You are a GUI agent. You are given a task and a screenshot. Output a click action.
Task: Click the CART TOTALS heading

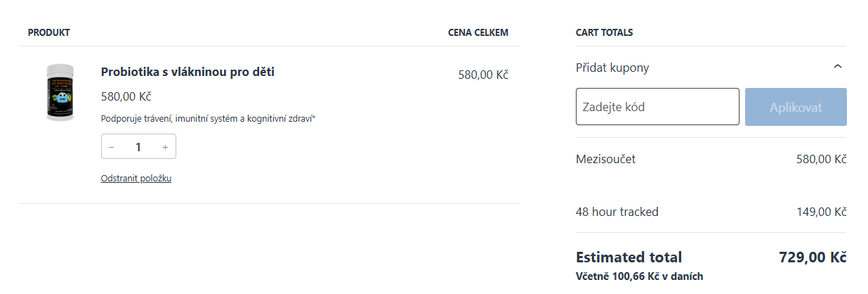pyautogui.click(x=604, y=32)
